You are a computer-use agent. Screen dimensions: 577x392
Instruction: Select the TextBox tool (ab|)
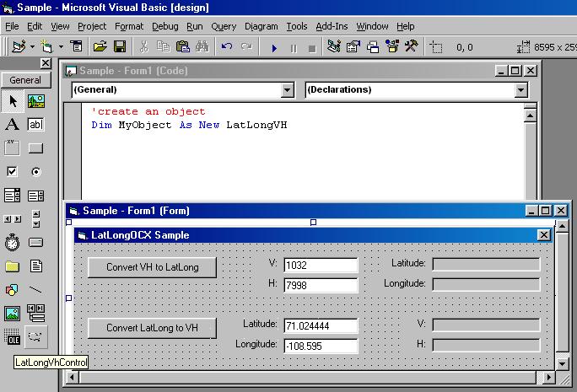tap(36, 124)
